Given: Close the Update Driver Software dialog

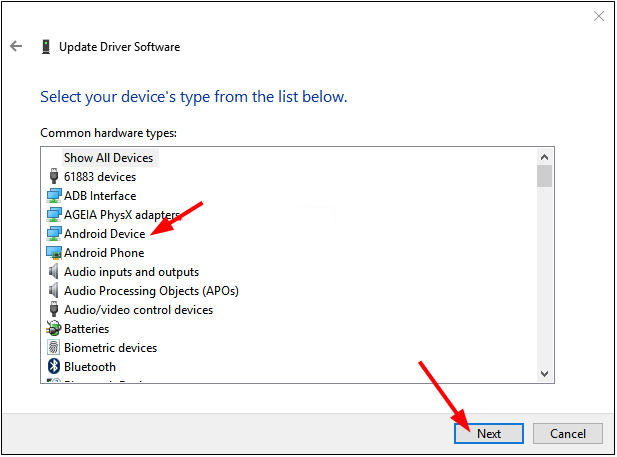Looking at the screenshot, I should 599,16.
